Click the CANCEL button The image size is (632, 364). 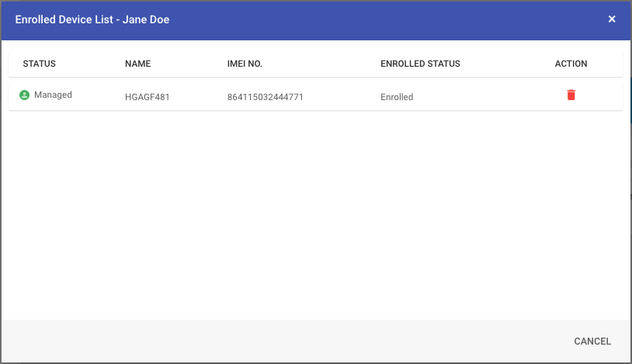pos(592,341)
